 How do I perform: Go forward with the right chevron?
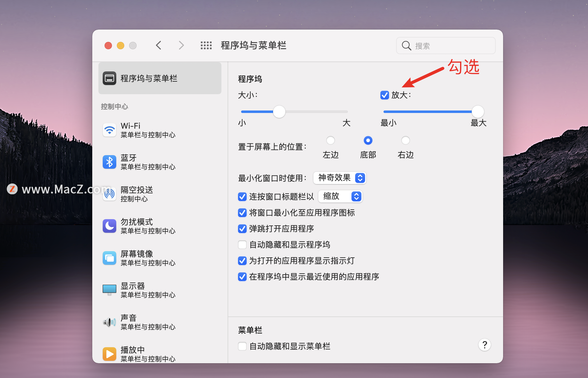tap(181, 46)
